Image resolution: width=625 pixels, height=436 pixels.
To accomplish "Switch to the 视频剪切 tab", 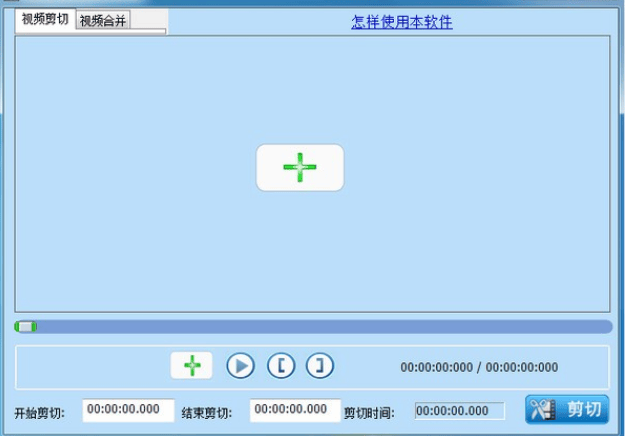I will click(x=45, y=19).
